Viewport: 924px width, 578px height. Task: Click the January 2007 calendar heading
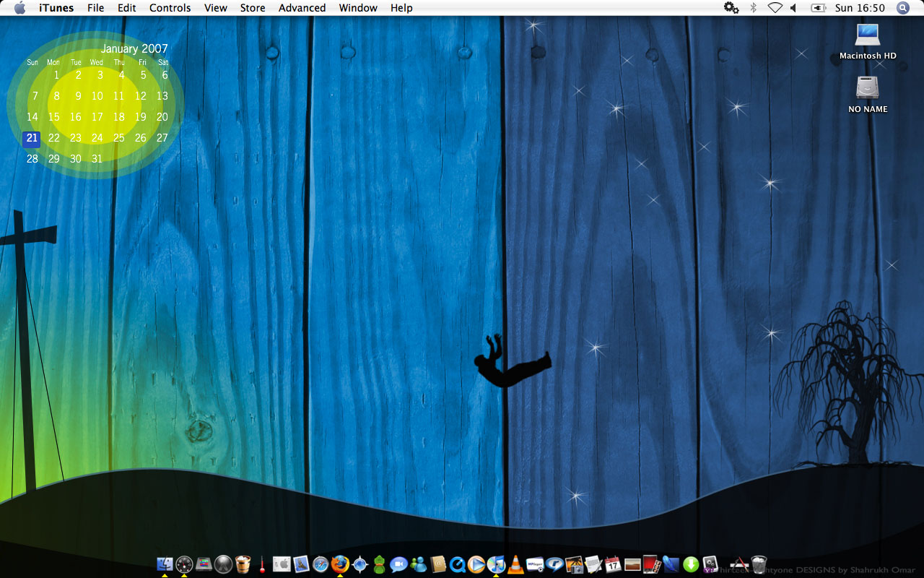point(134,49)
